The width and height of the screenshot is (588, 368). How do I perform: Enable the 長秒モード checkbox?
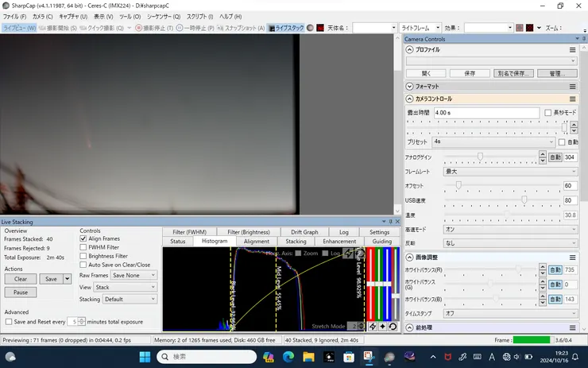pyautogui.click(x=547, y=113)
